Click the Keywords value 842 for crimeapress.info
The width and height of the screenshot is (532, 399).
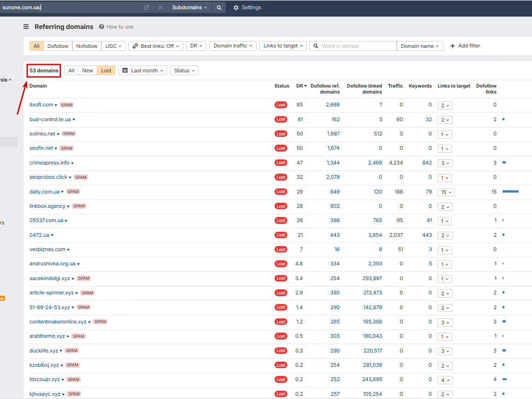point(427,163)
